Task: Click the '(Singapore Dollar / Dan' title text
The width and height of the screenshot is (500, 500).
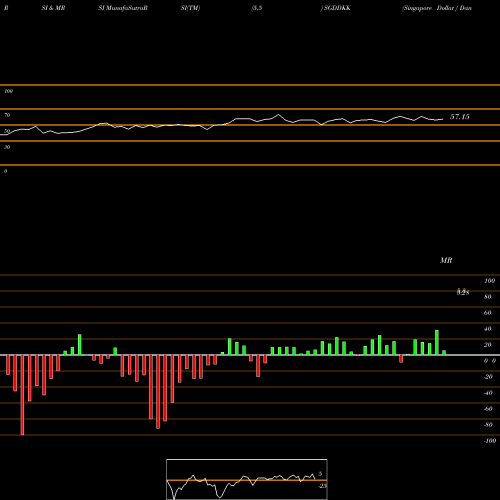Action: [x=437, y=8]
